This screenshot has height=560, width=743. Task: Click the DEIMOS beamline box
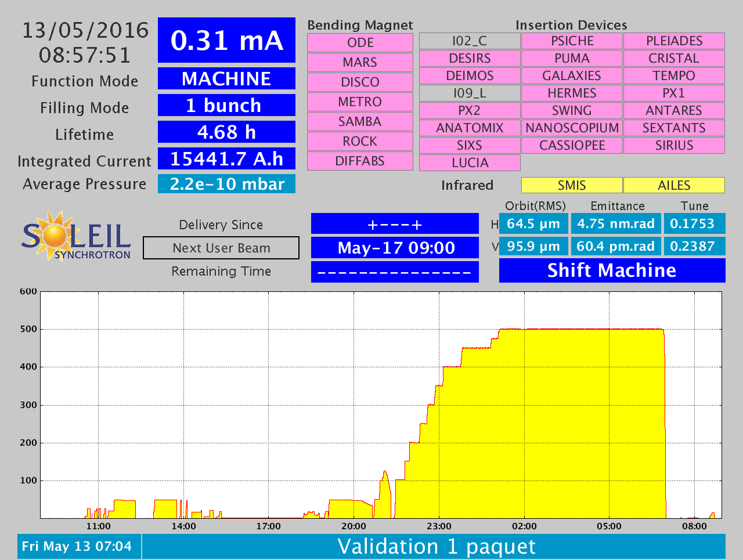pyautogui.click(x=470, y=75)
